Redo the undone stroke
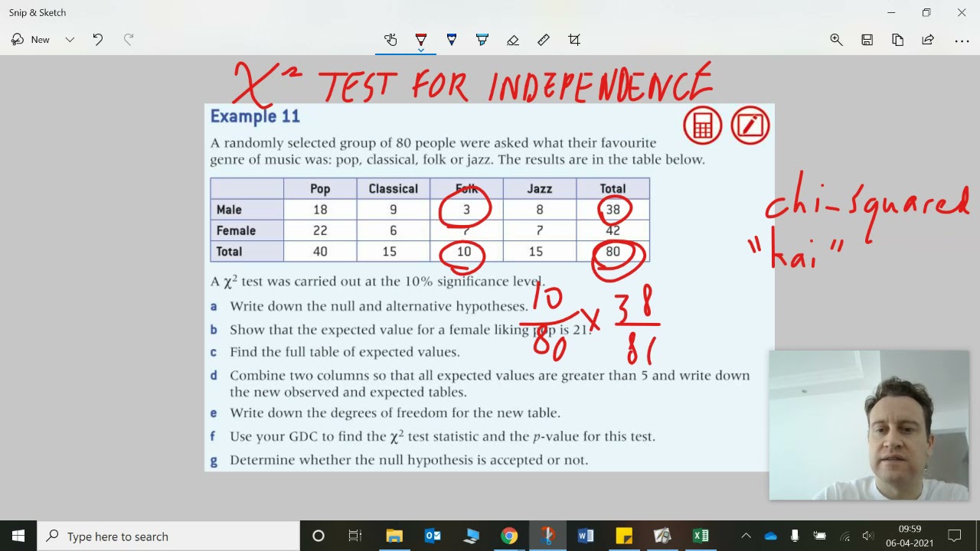The width and height of the screenshot is (980, 551). point(129,40)
